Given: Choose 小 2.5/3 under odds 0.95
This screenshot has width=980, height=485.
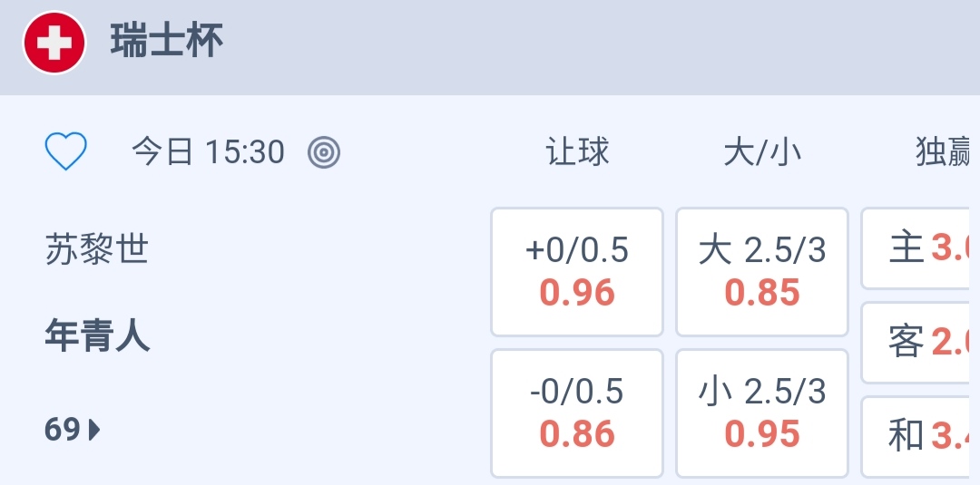Looking at the screenshot, I should point(762,413).
